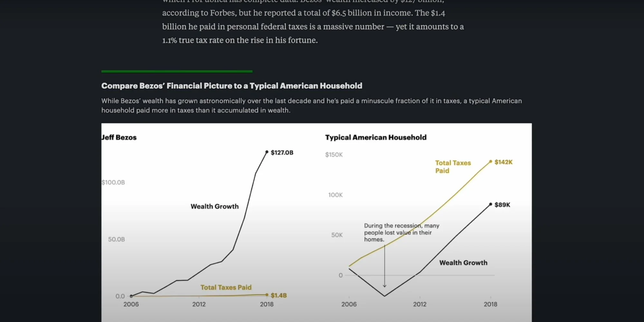The image size is (644, 322).
Task: Click the $127.0B wealth data point
Action: click(267, 152)
